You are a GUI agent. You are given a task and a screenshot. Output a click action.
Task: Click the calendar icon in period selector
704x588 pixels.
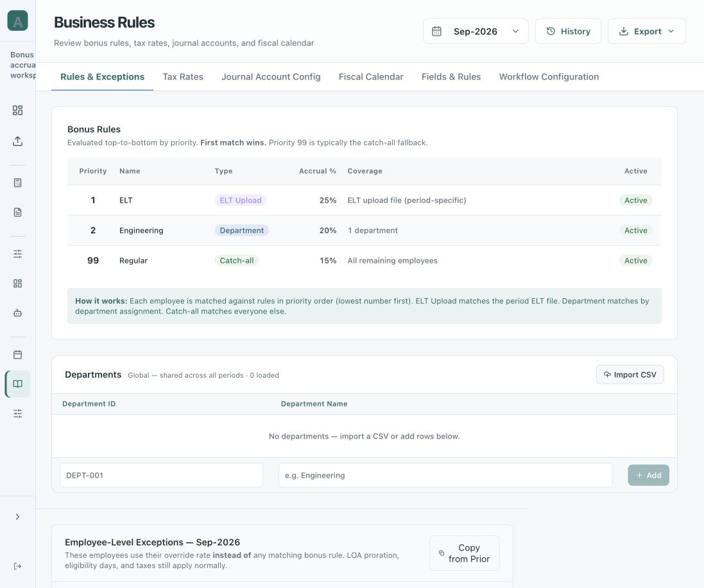436,31
